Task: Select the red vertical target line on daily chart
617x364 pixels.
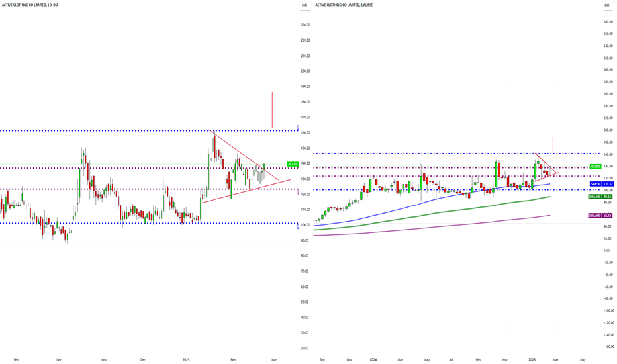Action: 272,110
